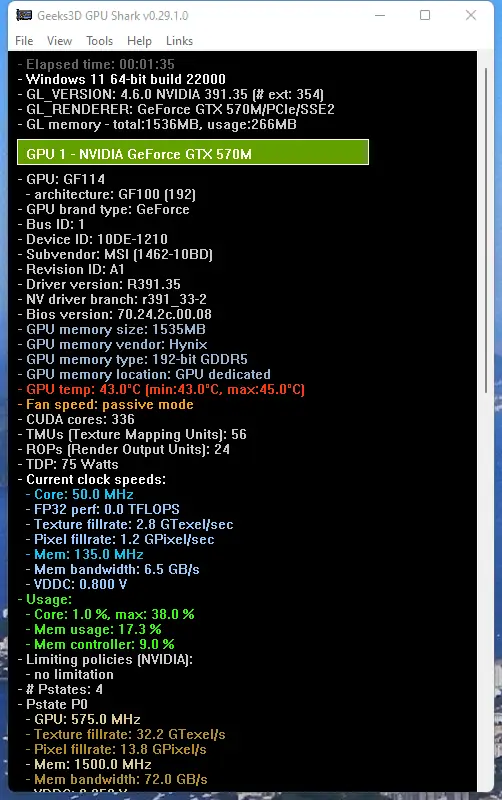Maximize the GPU Shark window
Viewport: 502px width, 800px height.
[424, 15]
